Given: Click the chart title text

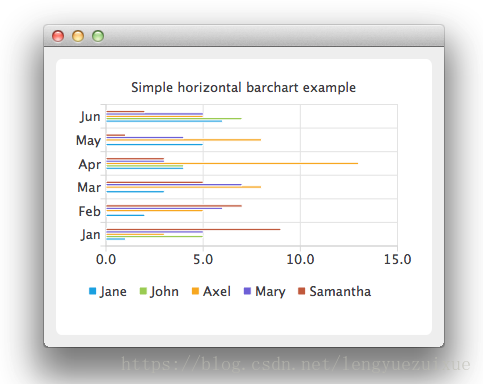Looking at the screenshot, I should click(x=243, y=88).
